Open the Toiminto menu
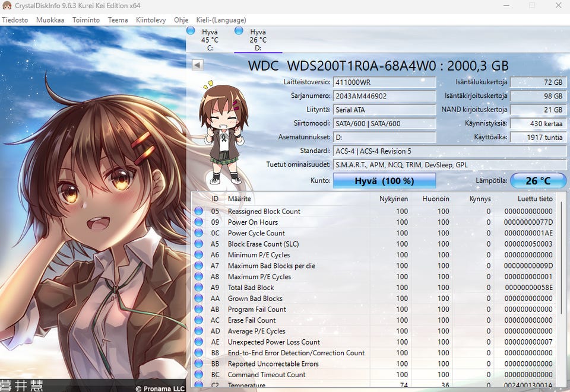This screenshot has width=570, height=392. 86,20
